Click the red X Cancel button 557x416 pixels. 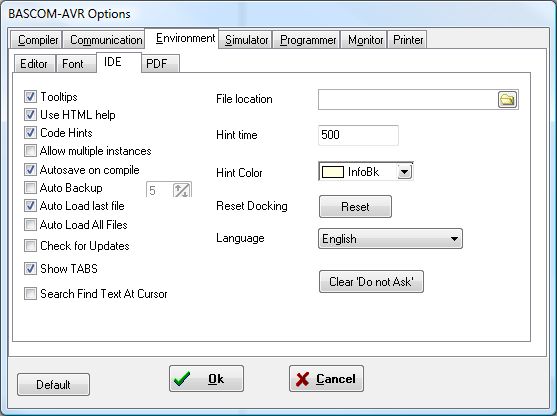[x=326, y=379]
